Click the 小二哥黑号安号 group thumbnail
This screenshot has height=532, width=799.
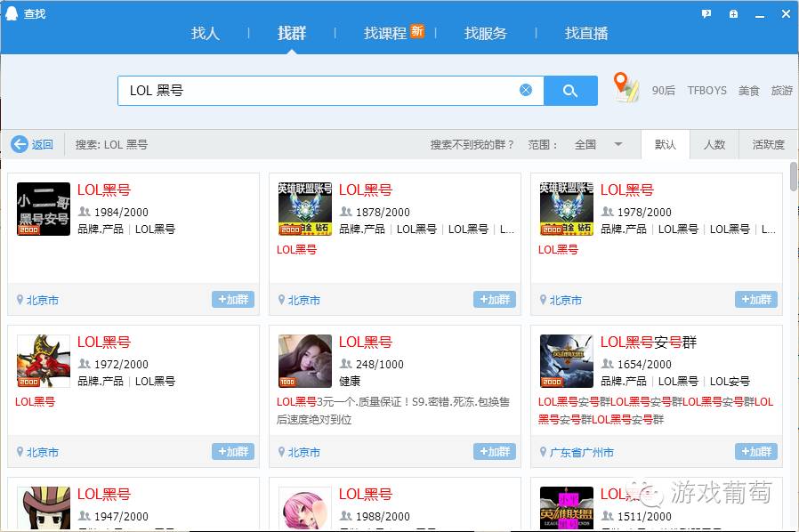tap(43, 209)
